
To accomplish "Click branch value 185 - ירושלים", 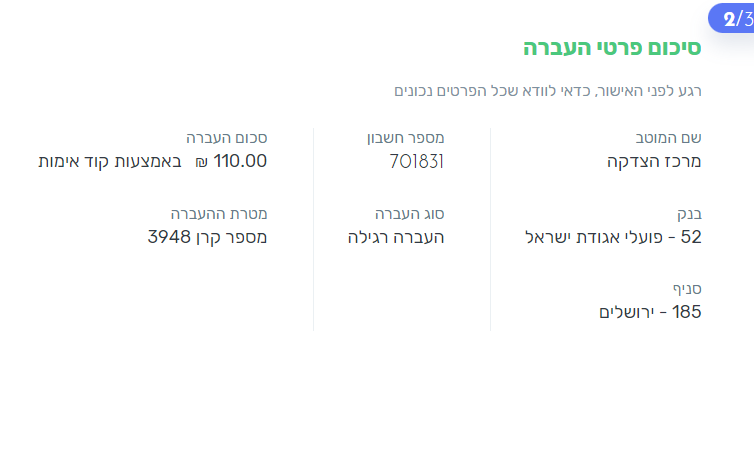I will coord(650,311).
